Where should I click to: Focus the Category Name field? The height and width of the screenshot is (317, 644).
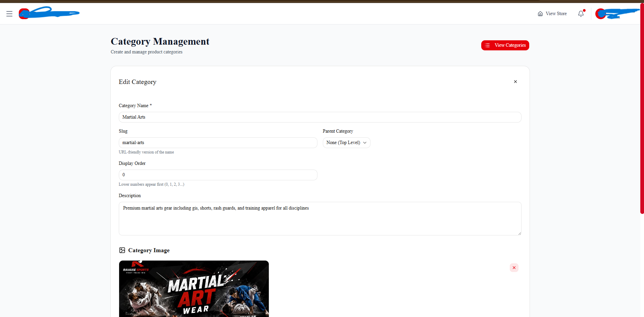pyautogui.click(x=320, y=117)
